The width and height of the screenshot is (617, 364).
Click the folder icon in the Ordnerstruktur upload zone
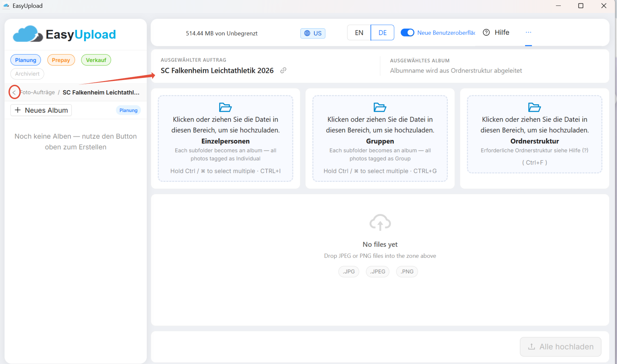click(x=535, y=107)
